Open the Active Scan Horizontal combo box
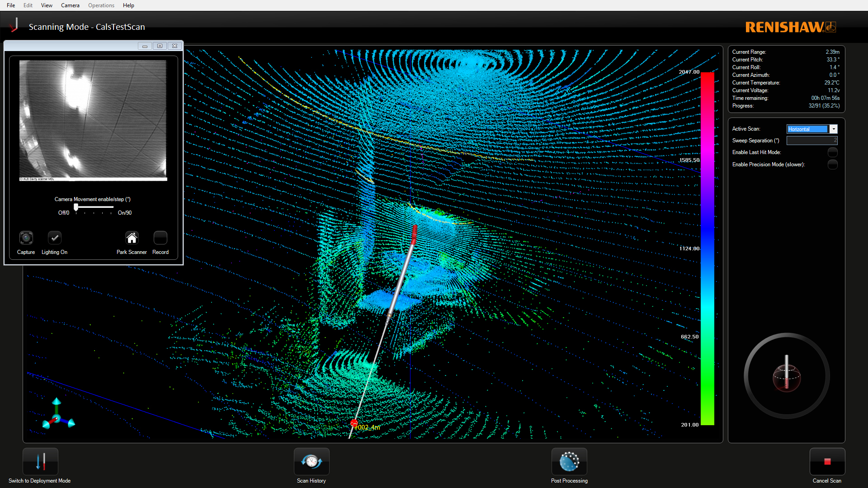 pyautogui.click(x=807, y=129)
